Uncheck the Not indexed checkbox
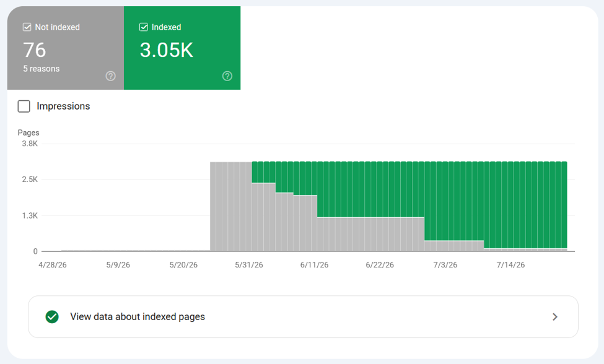 [x=27, y=27]
